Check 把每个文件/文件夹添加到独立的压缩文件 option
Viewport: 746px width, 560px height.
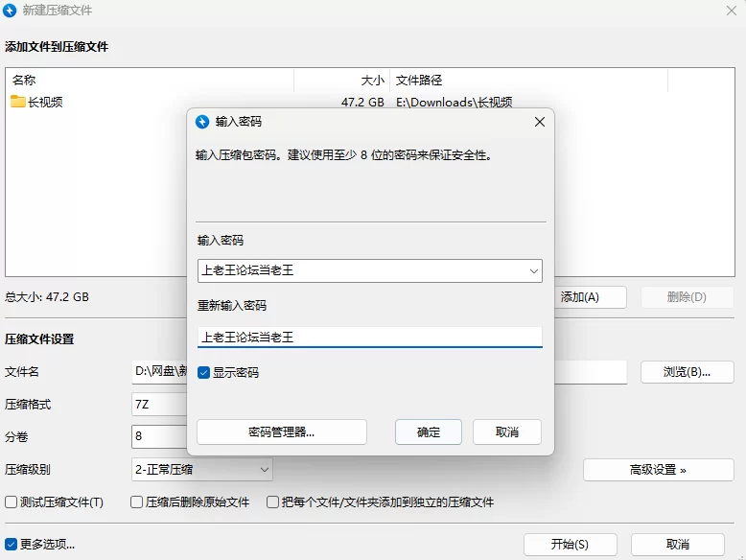tap(272, 502)
